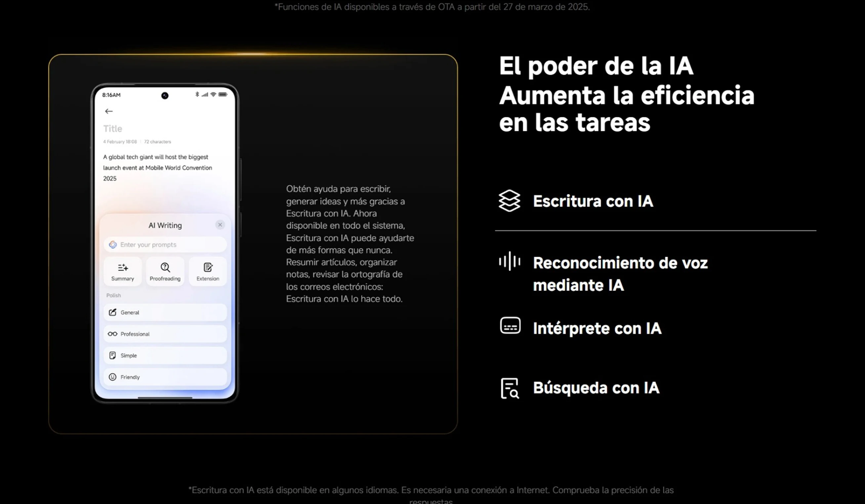Click the Intérprete con IA subtitles icon
Viewport: 865px width, 504px height.
point(510,326)
